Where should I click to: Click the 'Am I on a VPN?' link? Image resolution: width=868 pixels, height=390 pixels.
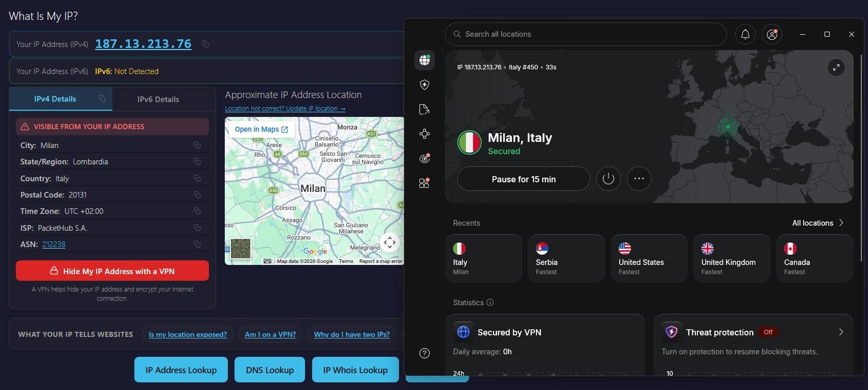[x=270, y=334]
